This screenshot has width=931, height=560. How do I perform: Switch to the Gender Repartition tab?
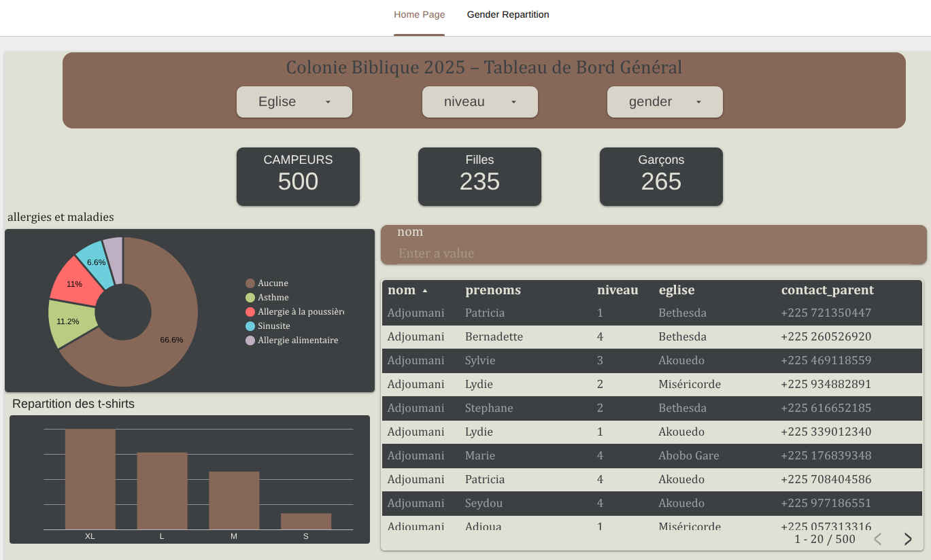(507, 15)
